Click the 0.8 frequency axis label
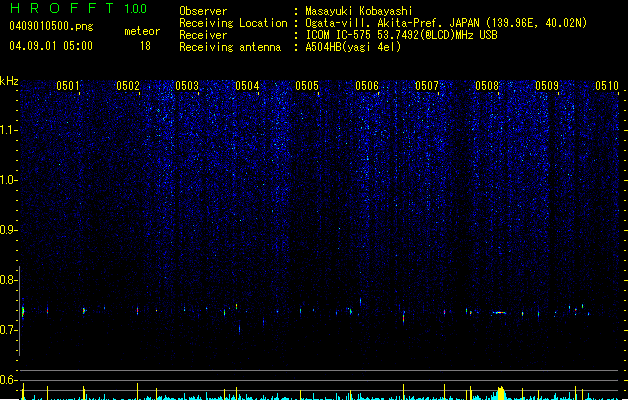Viewport: 629px width, 400px height. [8, 280]
